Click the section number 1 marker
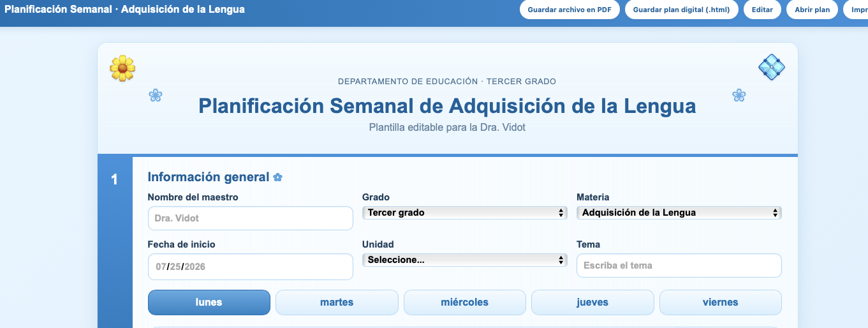 tap(115, 179)
